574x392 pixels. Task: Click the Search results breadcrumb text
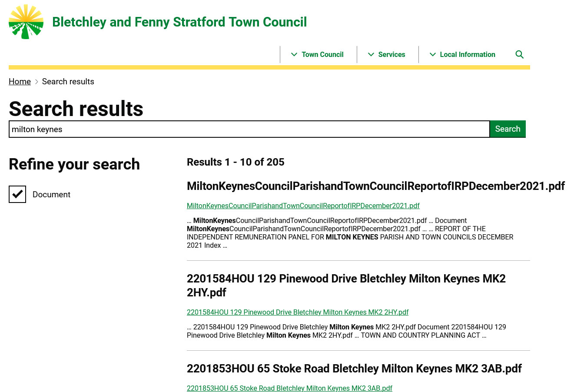click(x=68, y=82)
